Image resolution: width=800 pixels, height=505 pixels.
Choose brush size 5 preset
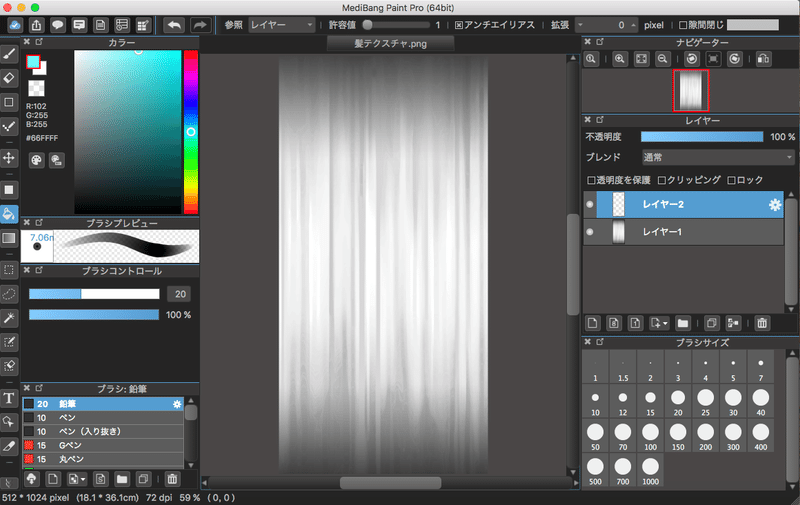[733, 367]
